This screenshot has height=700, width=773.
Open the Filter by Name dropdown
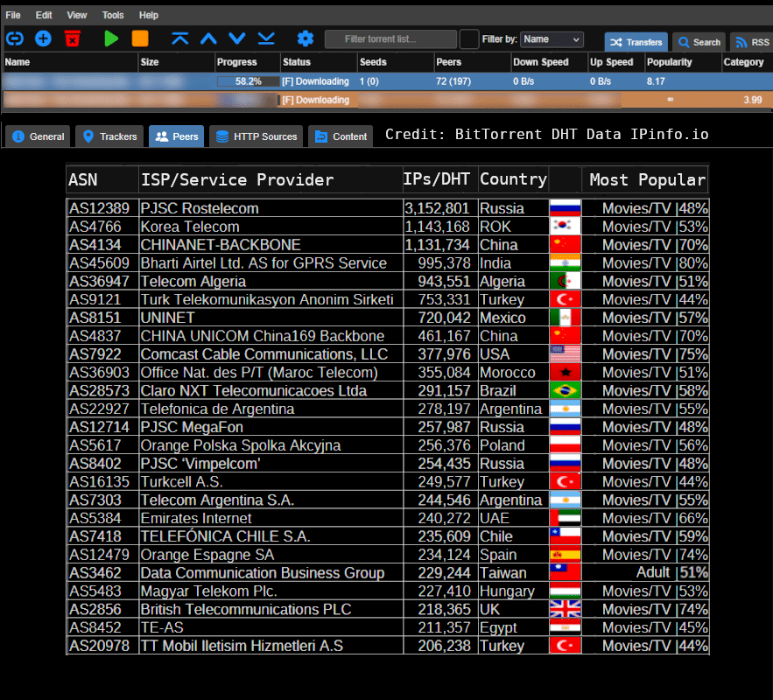coord(552,39)
